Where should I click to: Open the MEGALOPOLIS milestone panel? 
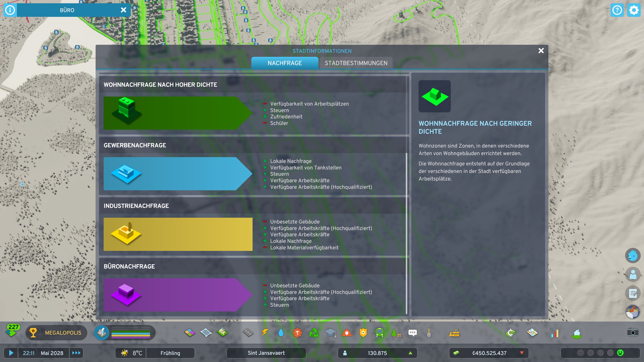tap(57, 333)
